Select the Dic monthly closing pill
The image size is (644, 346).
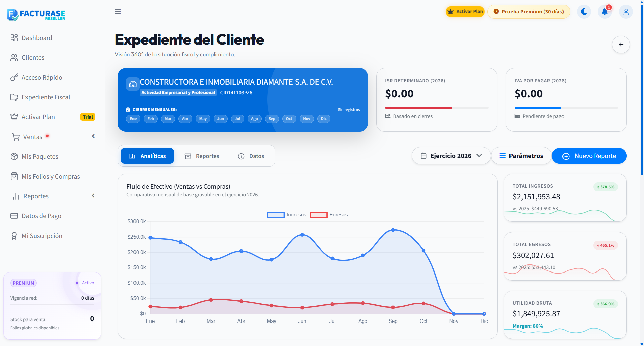324,119
